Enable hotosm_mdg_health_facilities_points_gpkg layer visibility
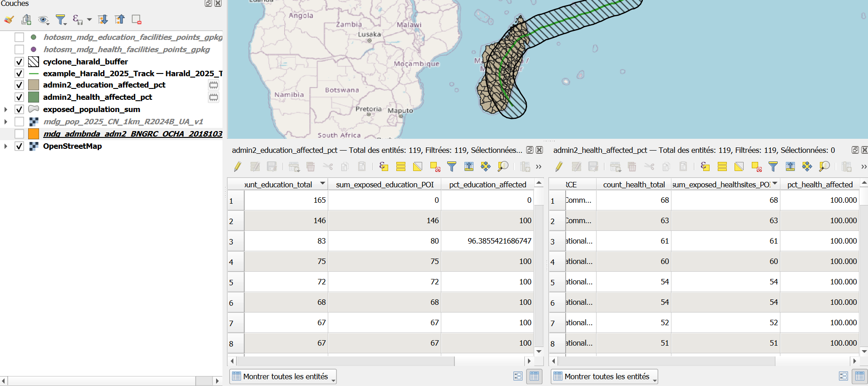This screenshot has width=868, height=386. pos(19,49)
